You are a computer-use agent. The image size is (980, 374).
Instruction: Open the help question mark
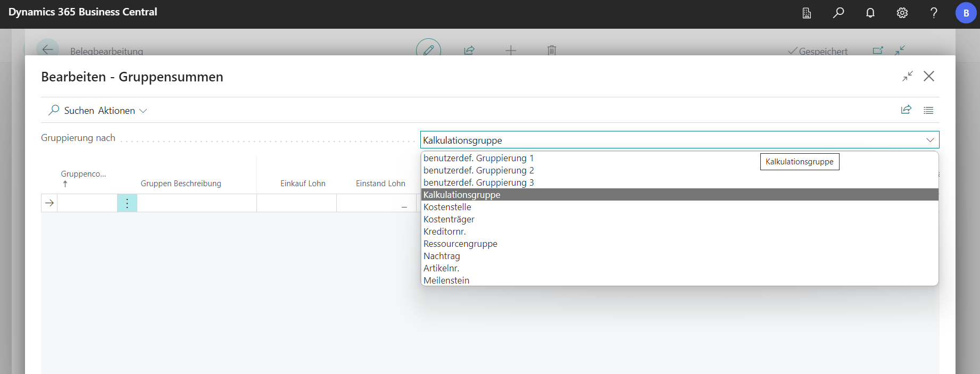(x=934, y=13)
